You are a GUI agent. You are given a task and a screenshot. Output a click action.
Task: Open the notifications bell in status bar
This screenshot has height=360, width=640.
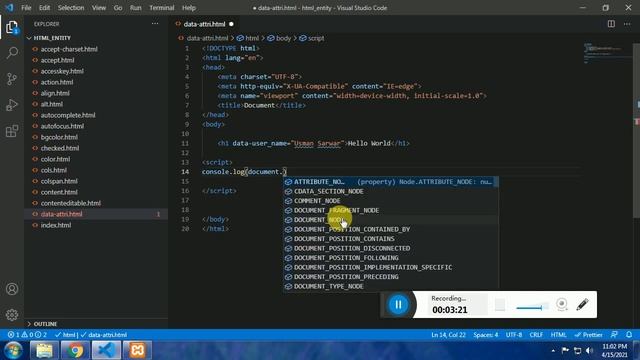[x=629, y=335]
